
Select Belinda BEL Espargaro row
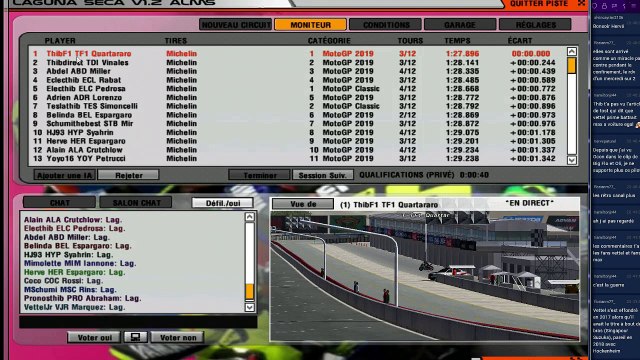point(297,115)
